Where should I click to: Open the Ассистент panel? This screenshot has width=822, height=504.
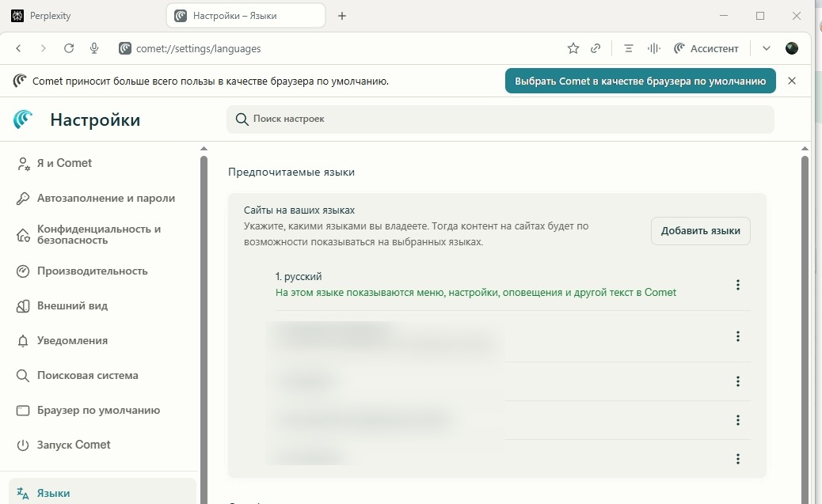pyautogui.click(x=706, y=48)
